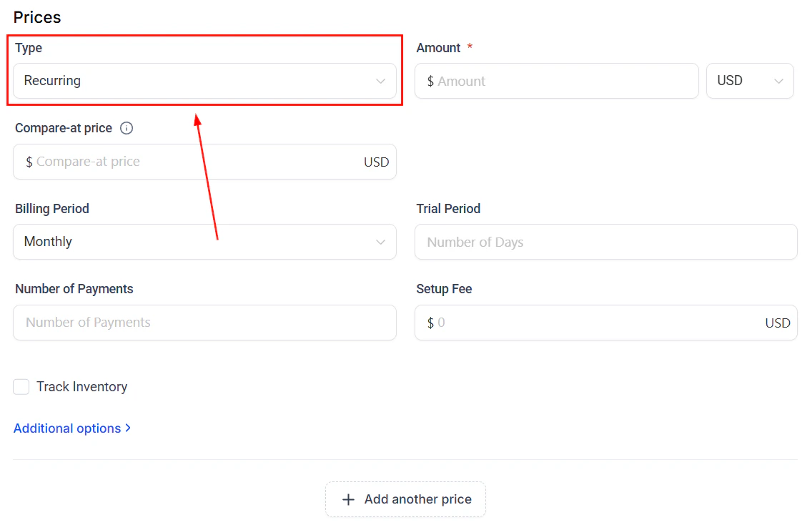Click the chevron on the Type dropdown
The width and height of the screenshot is (812, 530).
(x=381, y=81)
